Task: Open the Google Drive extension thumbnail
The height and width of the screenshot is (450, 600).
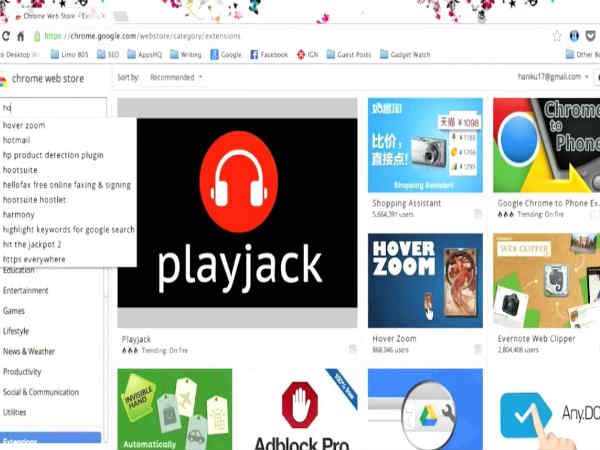Action: [x=425, y=409]
